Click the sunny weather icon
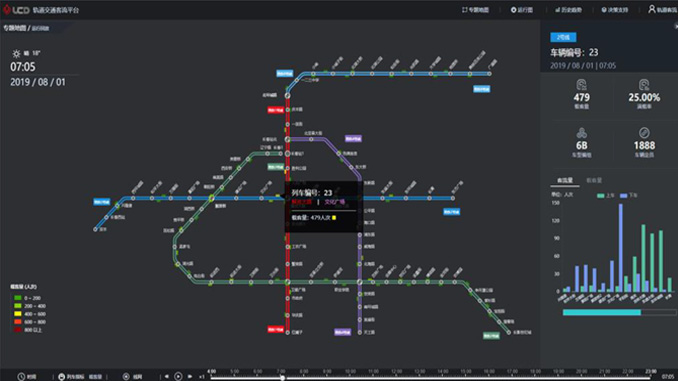The height and width of the screenshot is (381, 678). (16, 54)
